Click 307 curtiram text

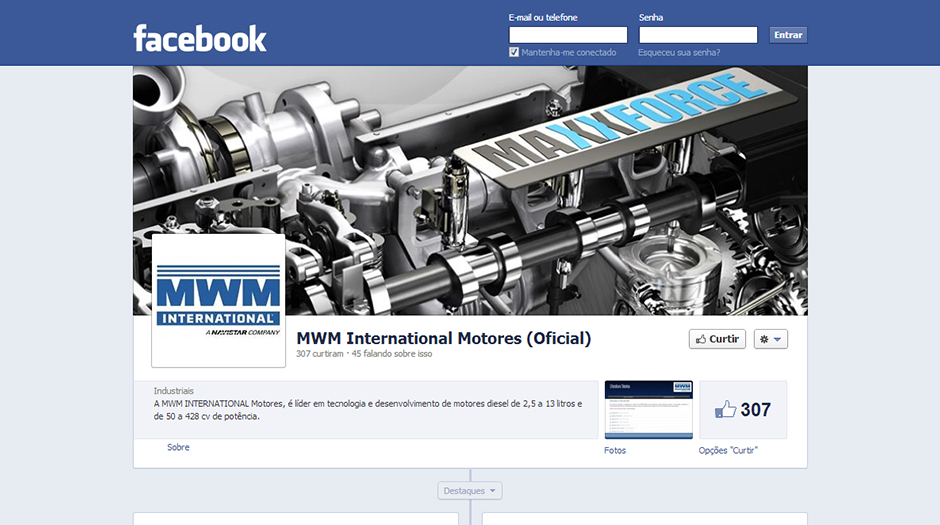(320, 354)
